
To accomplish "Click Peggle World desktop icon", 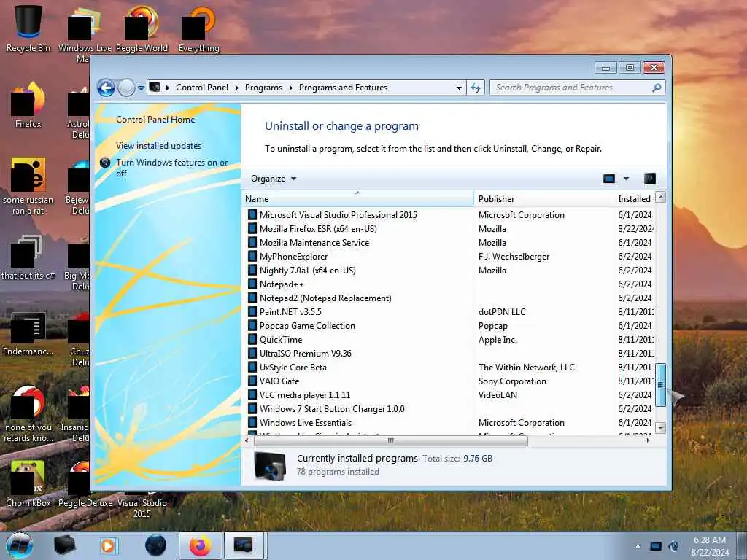I will [142, 28].
